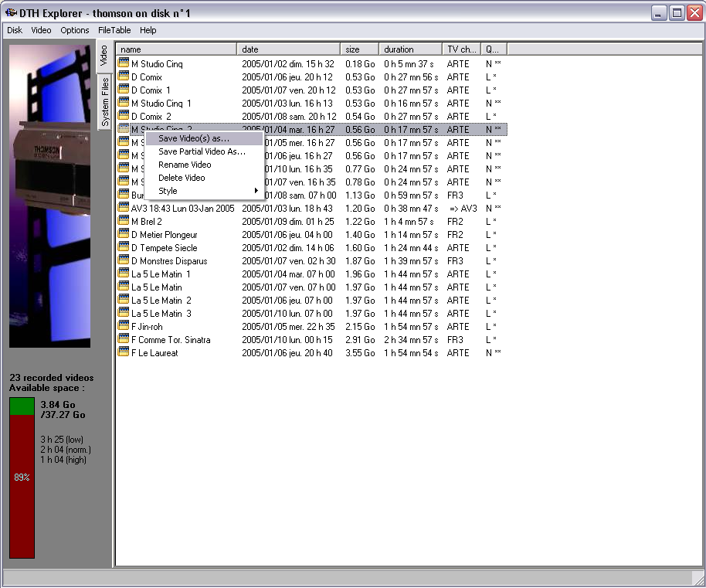Image resolution: width=706 pixels, height=588 pixels.
Task: Choose Save Video(s) as... from context menu
Action: click(204, 138)
